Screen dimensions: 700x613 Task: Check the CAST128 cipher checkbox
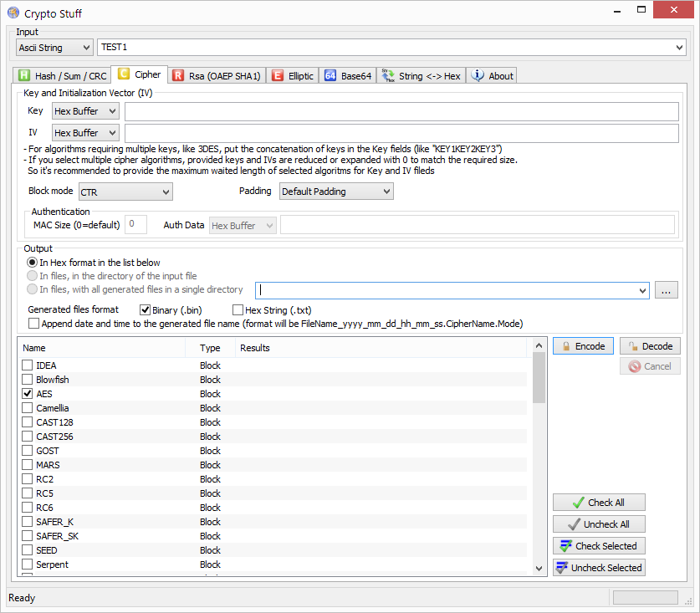pos(28,422)
